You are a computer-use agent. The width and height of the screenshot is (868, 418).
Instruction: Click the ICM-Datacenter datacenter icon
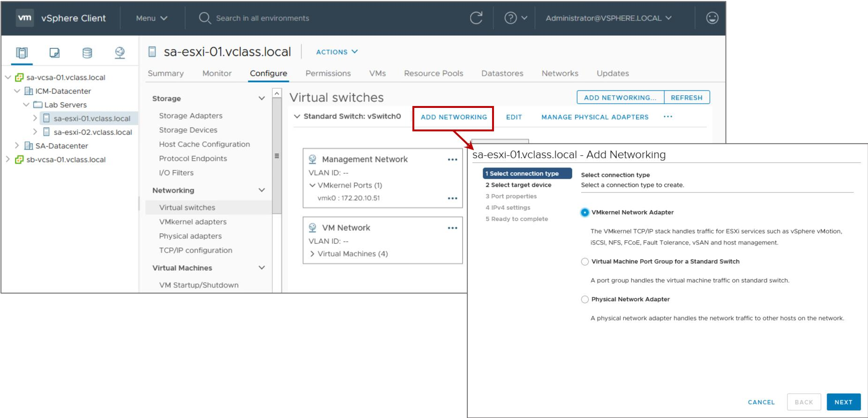coord(29,91)
